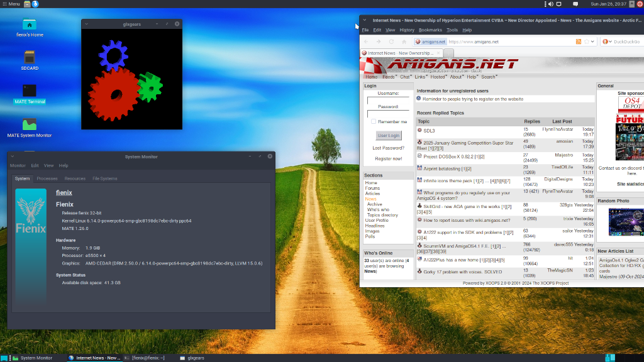
Task: Click the RSS feed icon in address bar
Action: coord(579,41)
